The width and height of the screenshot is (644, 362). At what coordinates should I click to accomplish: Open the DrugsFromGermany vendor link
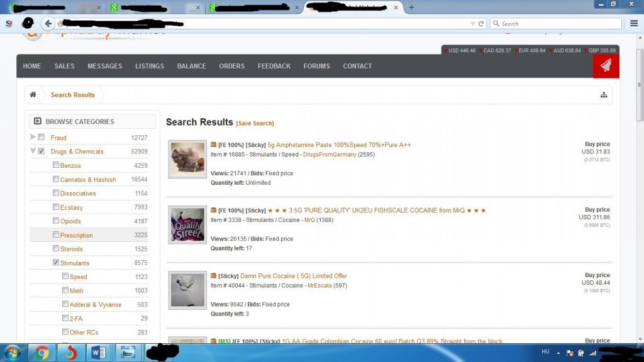[330, 155]
